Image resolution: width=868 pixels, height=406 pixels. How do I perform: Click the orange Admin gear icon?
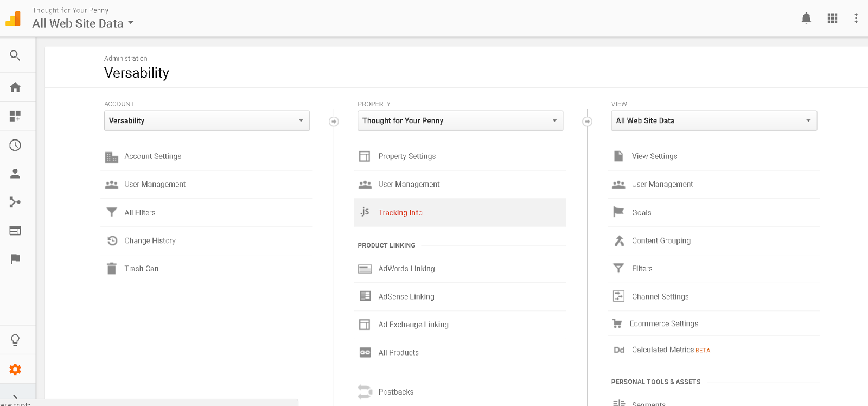click(x=15, y=370)
